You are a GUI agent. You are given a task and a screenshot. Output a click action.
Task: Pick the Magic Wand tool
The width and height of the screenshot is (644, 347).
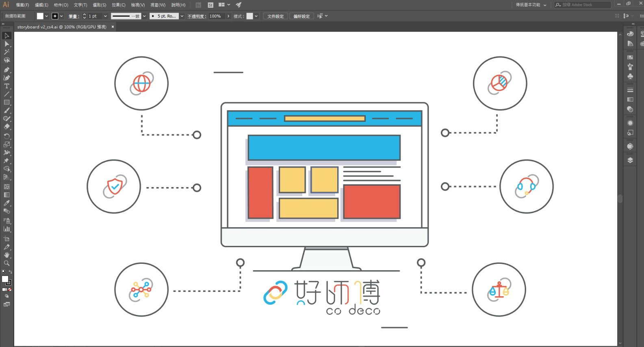[x=7, y=52]
